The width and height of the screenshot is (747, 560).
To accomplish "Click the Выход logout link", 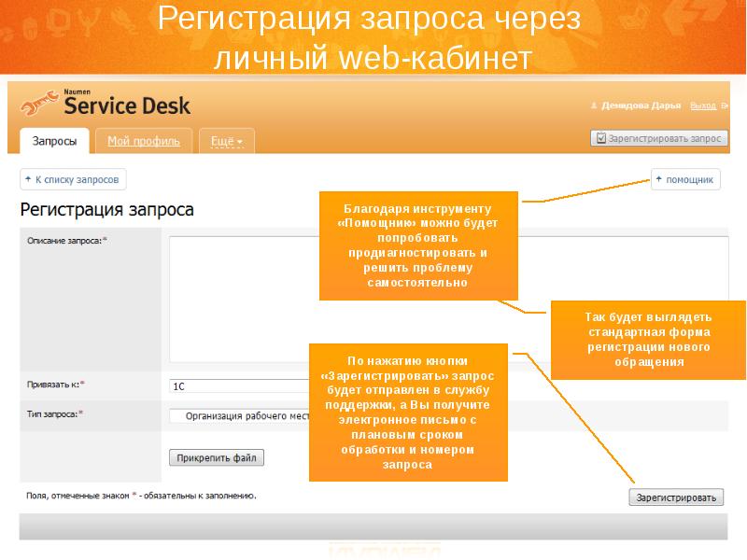I will (x=702, y=105).
